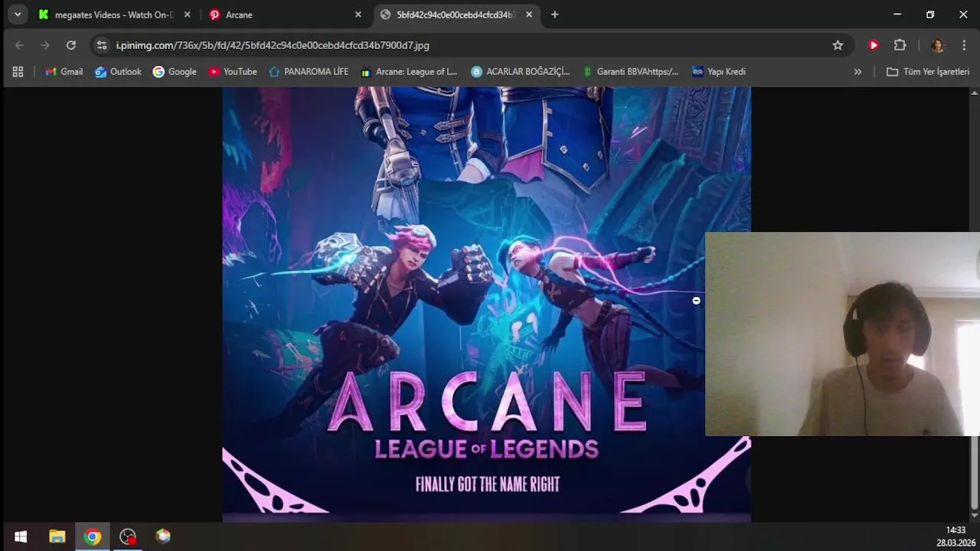
Task: Open the Google bookmark
Action: 175,71
